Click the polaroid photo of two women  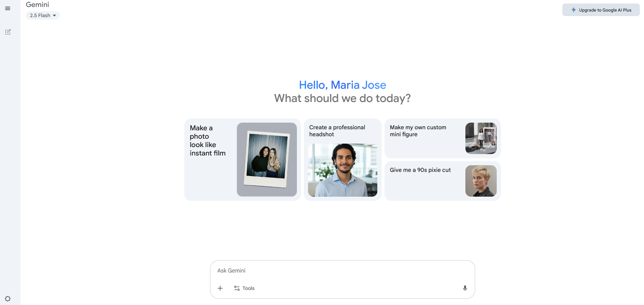[267, 159]
